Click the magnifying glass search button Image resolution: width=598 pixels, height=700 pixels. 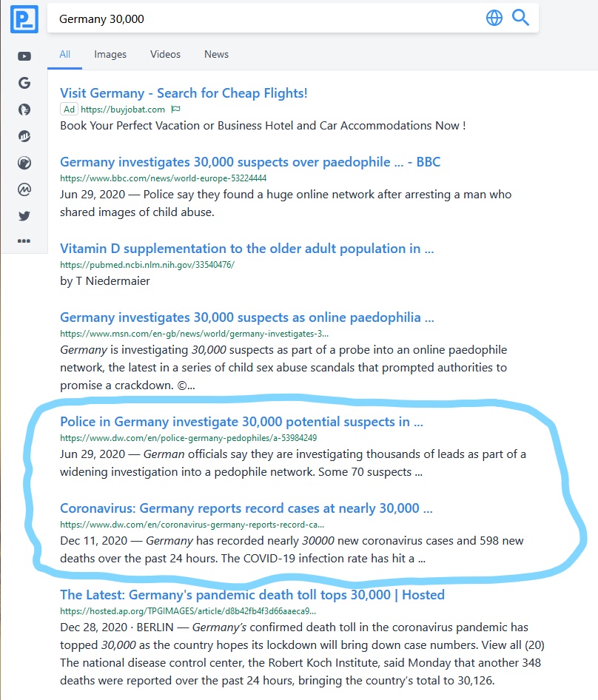click(x=520, y=18)
